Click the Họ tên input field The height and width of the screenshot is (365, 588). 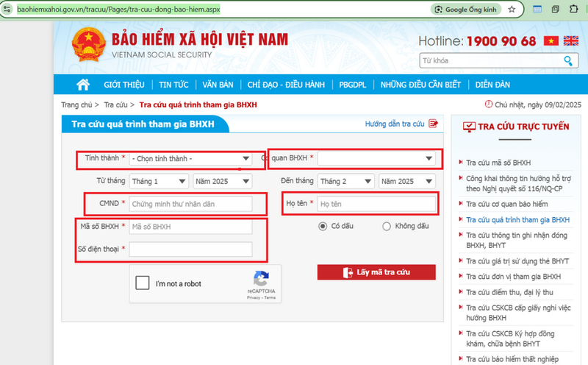(376, 204)
